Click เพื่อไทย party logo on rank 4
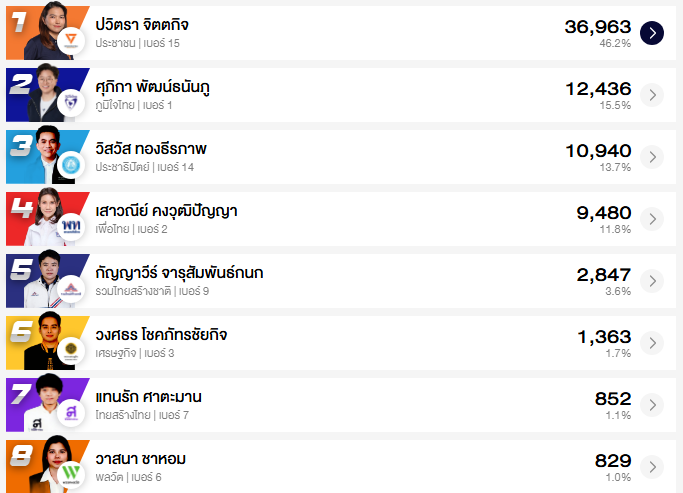The image size is (683, 493). tap(71, 227)
